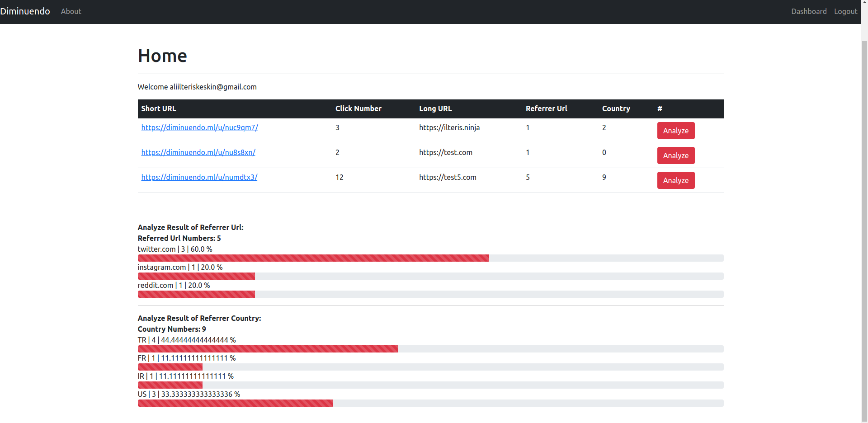Screen dimensions: 868x423
Task: Click the instagram.com referrer progress bar
Action: click(x=196, y=276)
